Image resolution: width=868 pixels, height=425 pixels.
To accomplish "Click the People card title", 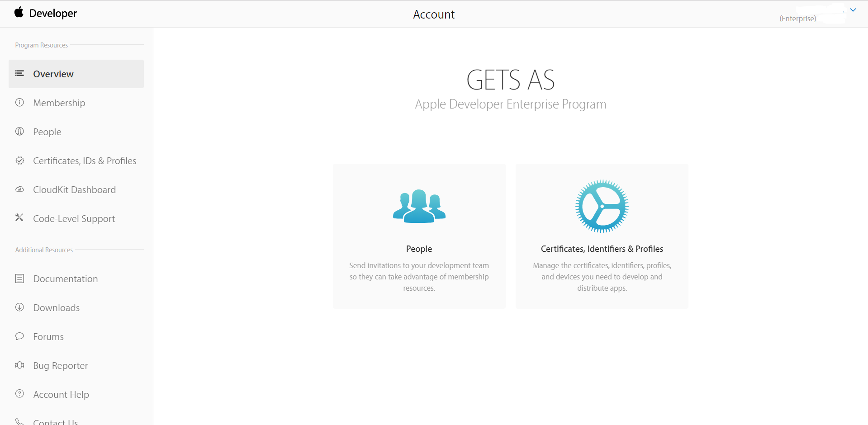I will pyautogui.click(x=419, y=249).
